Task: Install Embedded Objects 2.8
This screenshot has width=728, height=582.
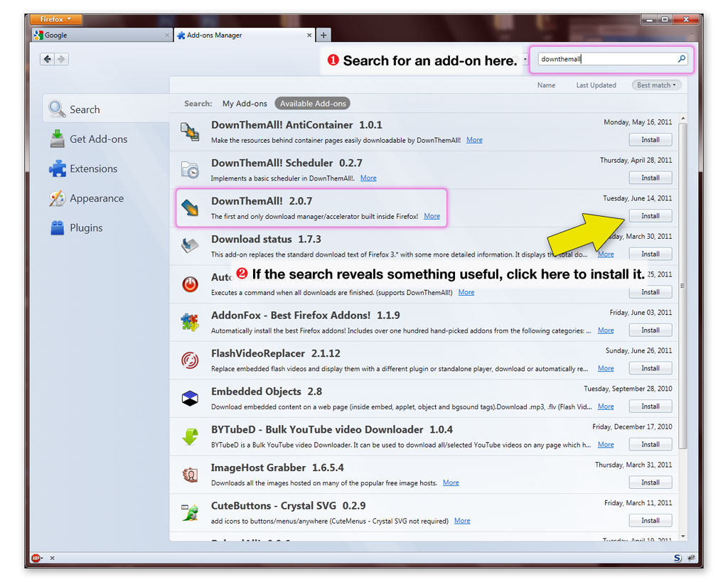Action: coord(651,406)
